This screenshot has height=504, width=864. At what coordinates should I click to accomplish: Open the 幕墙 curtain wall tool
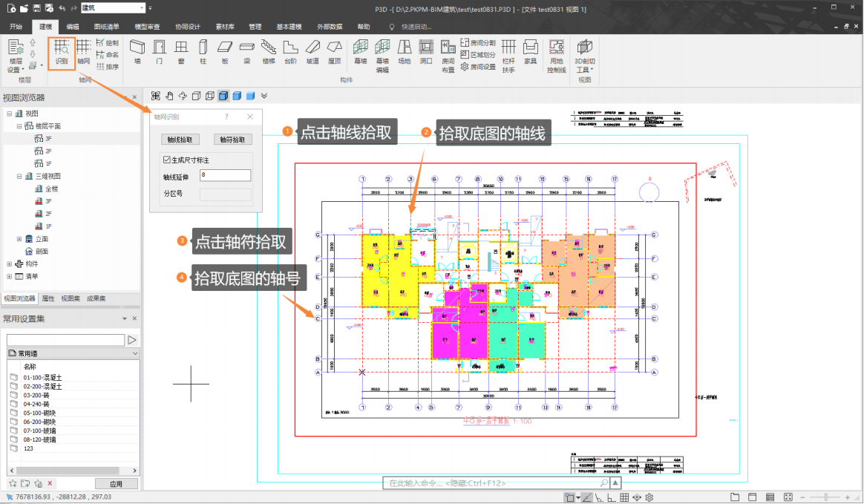(360, 51)
